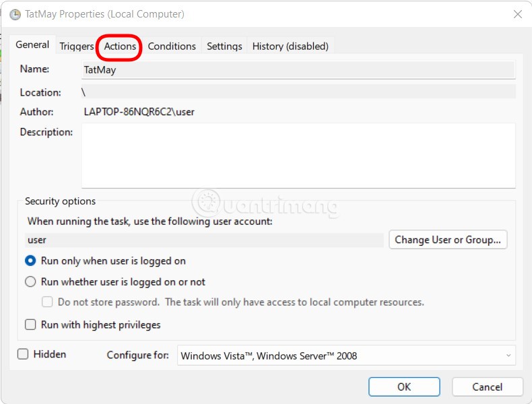Click the OK button
Image resolution: width=532 pixels, height=404 pixels.
tap(404, 386)
